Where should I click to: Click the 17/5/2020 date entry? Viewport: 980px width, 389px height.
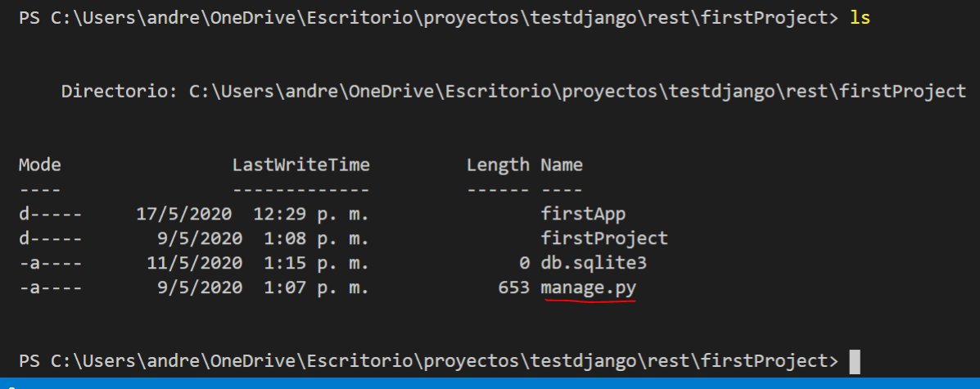[184, 214]
